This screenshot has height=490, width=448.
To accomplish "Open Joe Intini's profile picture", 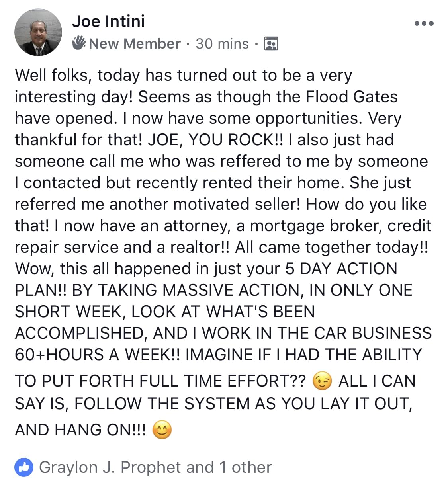I will 38,32.
